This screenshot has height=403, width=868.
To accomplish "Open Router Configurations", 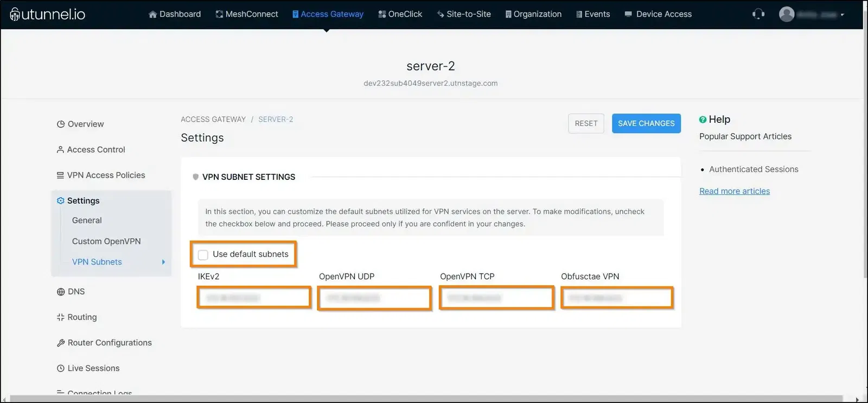I will pos(104,343).
